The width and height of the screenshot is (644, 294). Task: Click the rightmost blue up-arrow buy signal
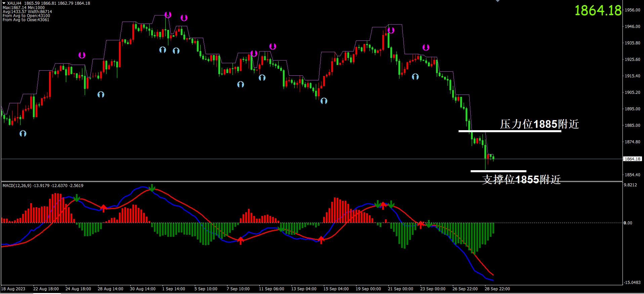click(x=415, y=77)
